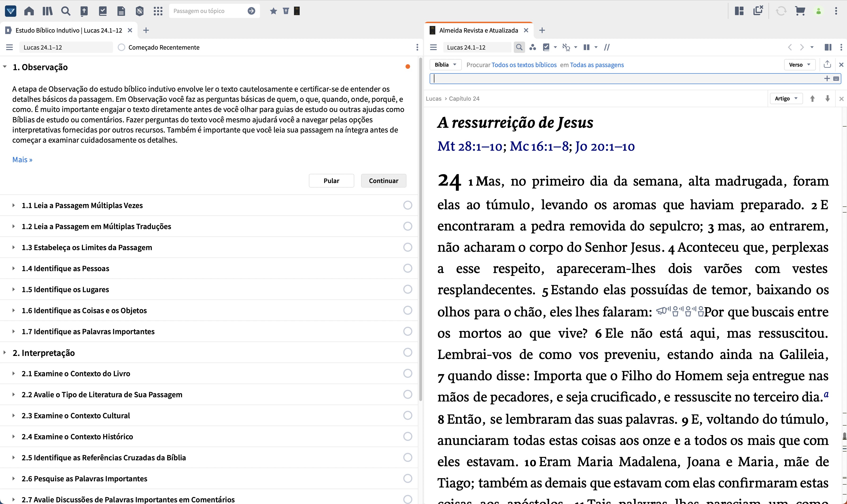Mark step 1.5 Identifique os Lugares complete

(407, 289)
